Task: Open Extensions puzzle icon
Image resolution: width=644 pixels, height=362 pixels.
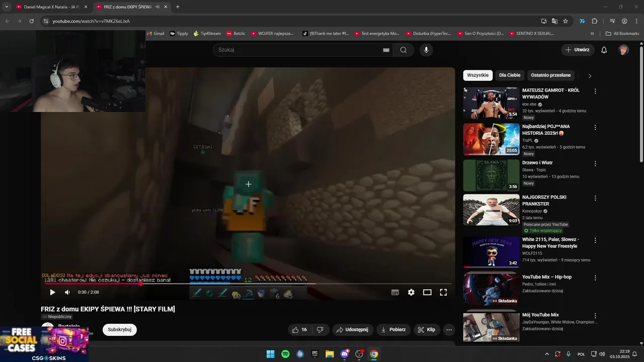Action: [594, 21]
